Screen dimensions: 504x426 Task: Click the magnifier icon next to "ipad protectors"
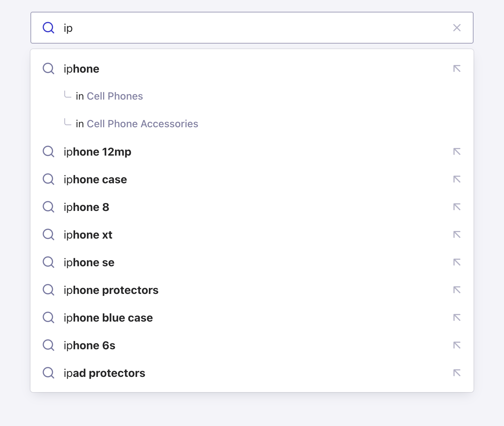click(x=48, y=373)
